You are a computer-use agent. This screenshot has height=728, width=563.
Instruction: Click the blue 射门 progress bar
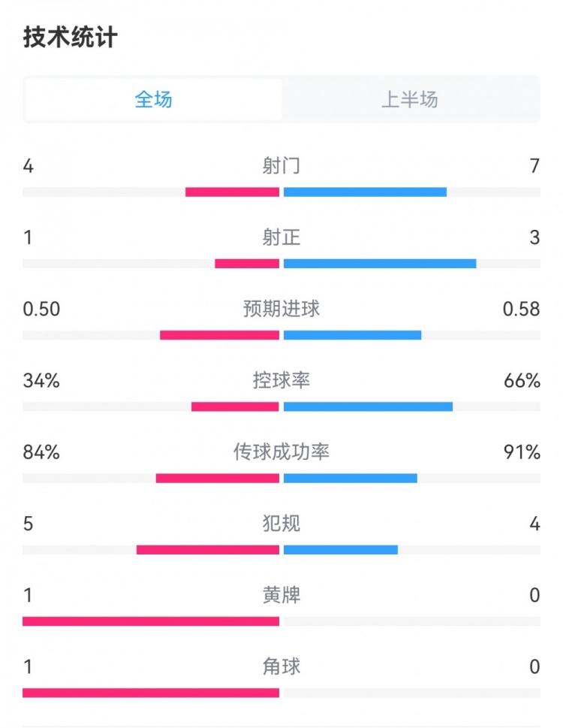pyautogui.click(x=365, y=192)
